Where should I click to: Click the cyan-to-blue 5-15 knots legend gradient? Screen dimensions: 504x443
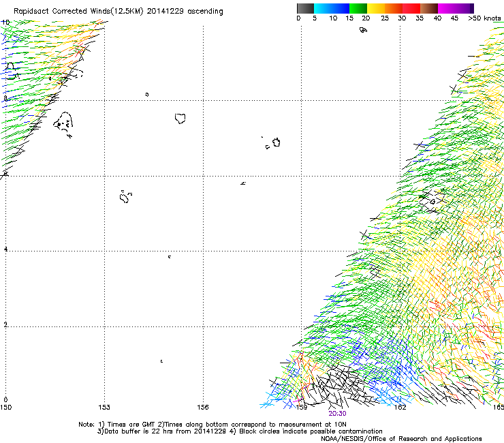(x=332, y=8)
